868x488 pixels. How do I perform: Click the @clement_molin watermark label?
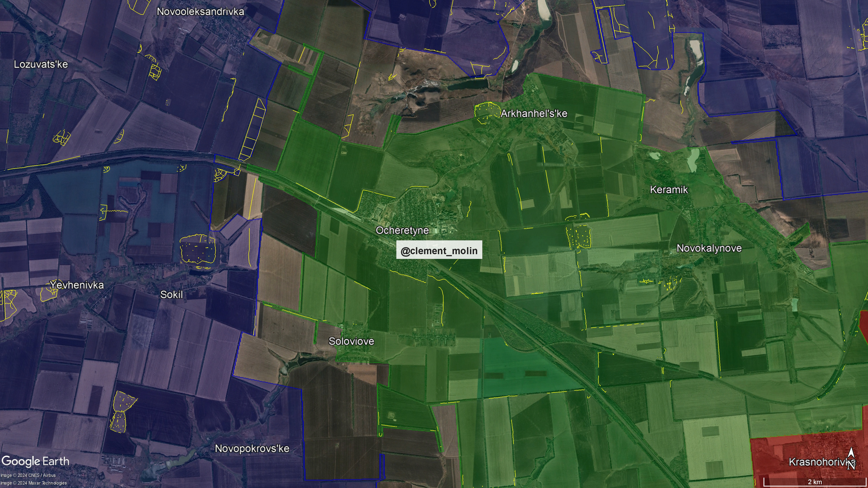point(439,250)
